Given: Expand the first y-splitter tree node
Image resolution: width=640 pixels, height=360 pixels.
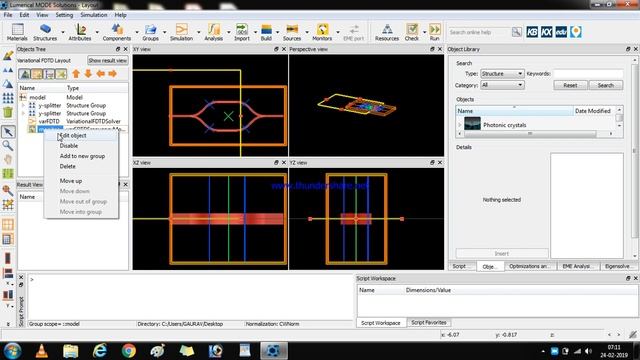Looking at the screenshot, I should coord(23,105).
